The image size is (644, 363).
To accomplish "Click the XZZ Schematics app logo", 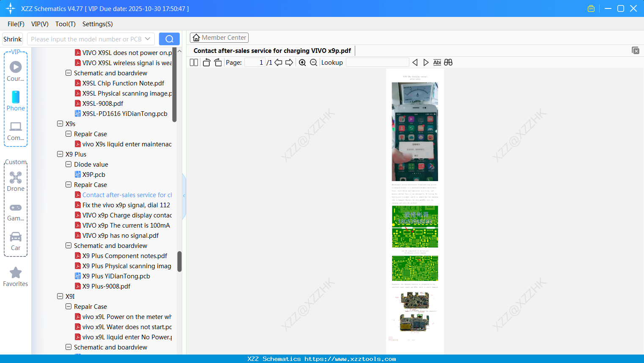I will coord(11,8).
